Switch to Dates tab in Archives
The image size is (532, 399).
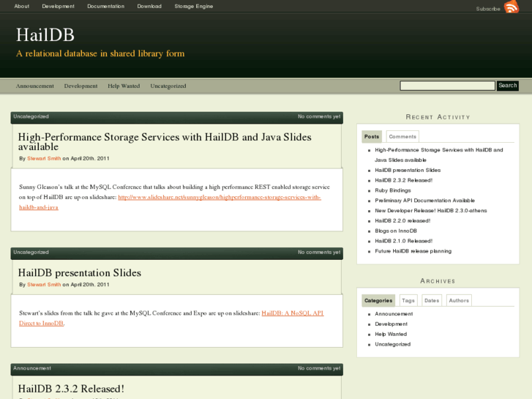coord(432,300)
